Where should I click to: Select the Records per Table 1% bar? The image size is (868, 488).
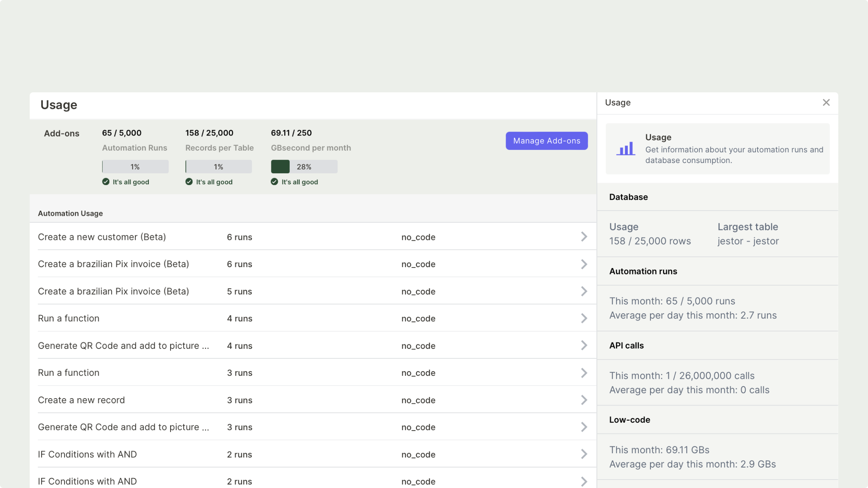(219, 167)
